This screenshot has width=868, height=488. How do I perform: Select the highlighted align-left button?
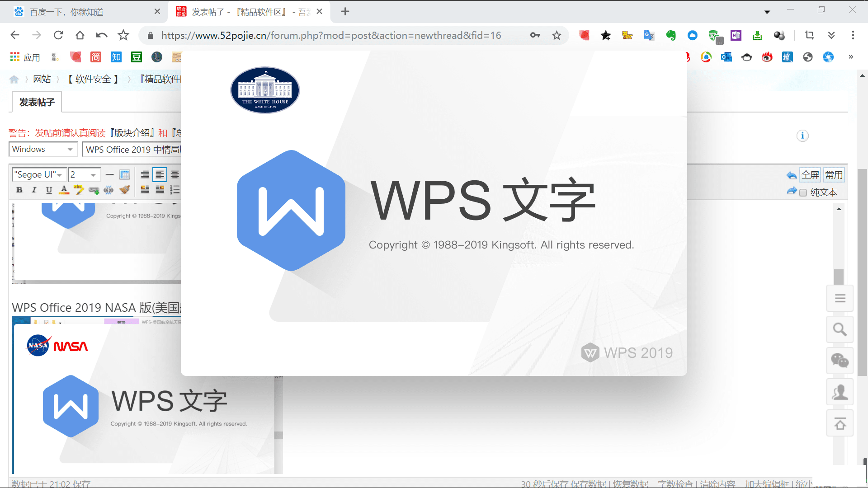(160, 174)
